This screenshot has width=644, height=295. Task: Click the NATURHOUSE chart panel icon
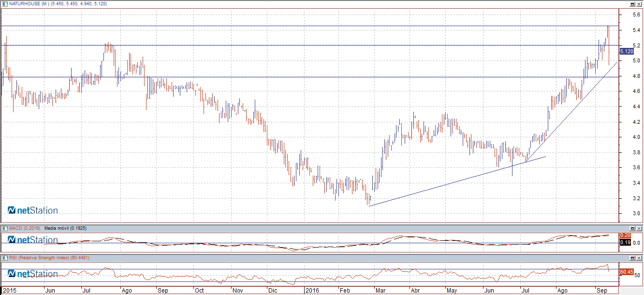[x=4, y=4]
